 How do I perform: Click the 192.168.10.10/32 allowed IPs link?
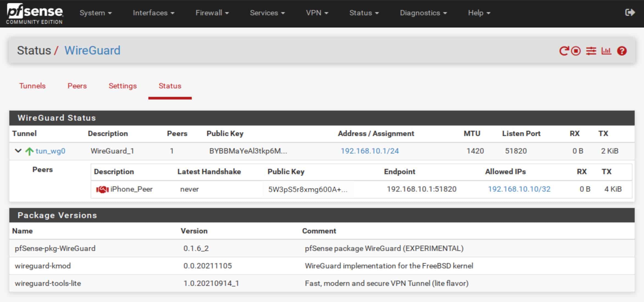[519, 189]
